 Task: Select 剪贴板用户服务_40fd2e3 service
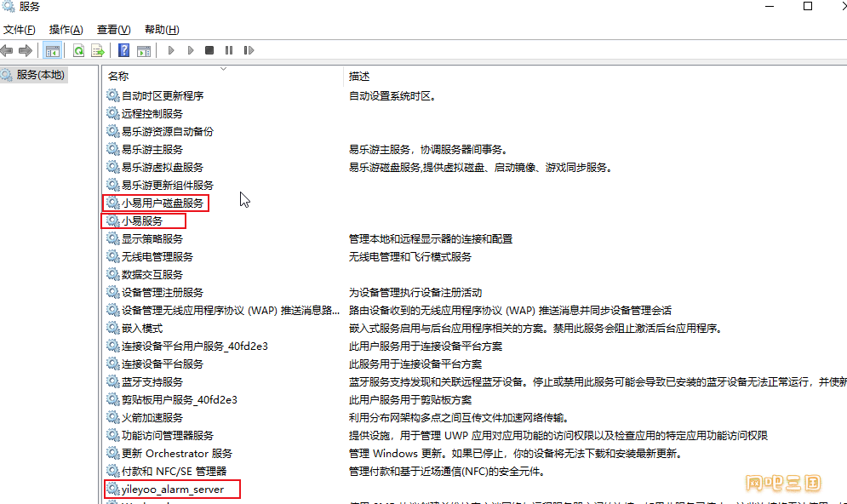[x=180, y=400]
